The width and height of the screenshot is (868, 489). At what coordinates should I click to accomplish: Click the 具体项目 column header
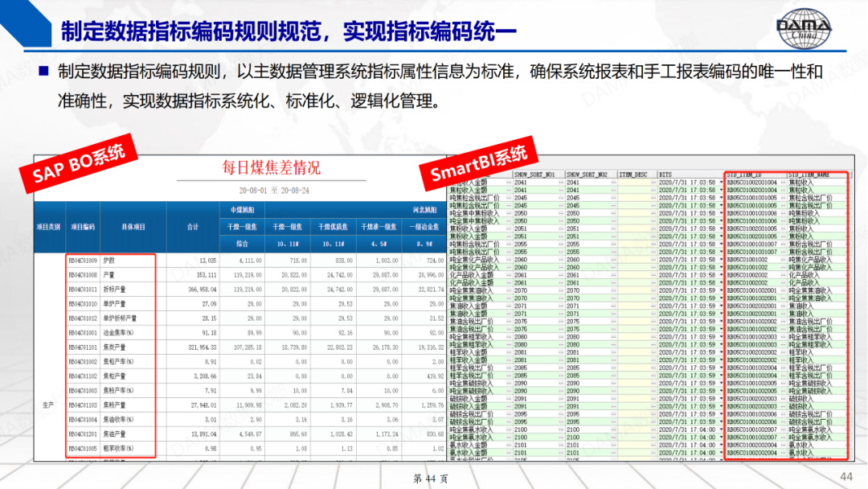pos(133,227)
